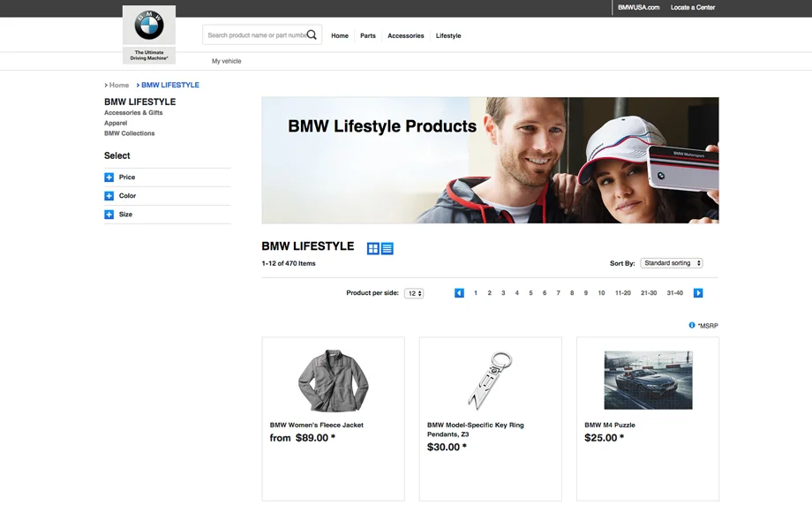
Task: Go to previous page arrow
Action: pyautogui.click(x=459, y=293)
